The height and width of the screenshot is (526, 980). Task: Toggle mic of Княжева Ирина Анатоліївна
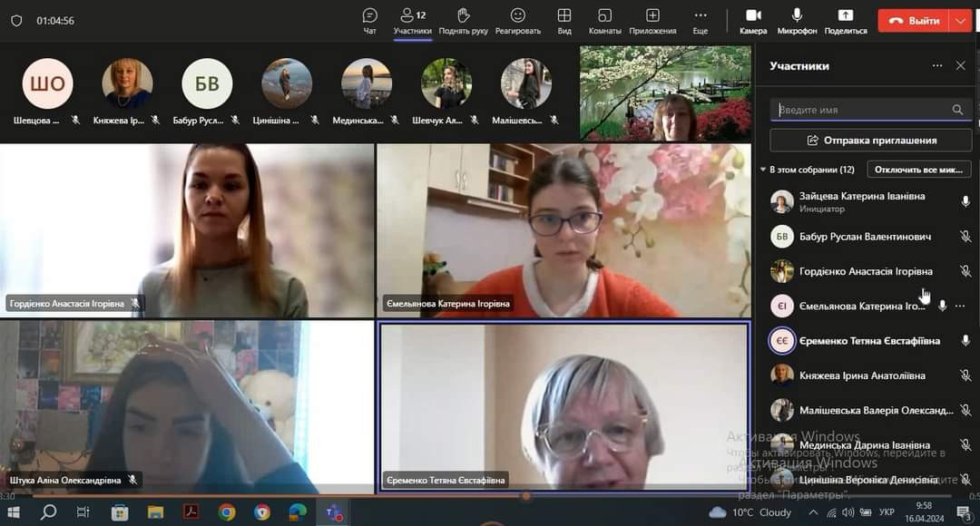click(x=965, y=375)
